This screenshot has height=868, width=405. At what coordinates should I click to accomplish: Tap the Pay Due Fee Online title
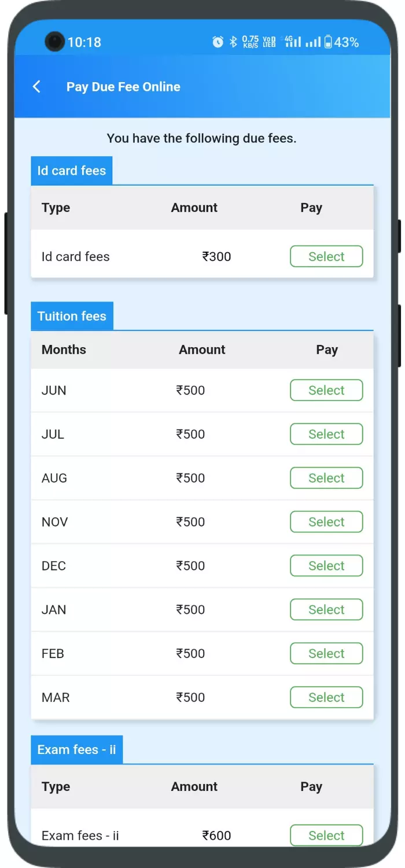pyautogui.click(x=123, y=87)
